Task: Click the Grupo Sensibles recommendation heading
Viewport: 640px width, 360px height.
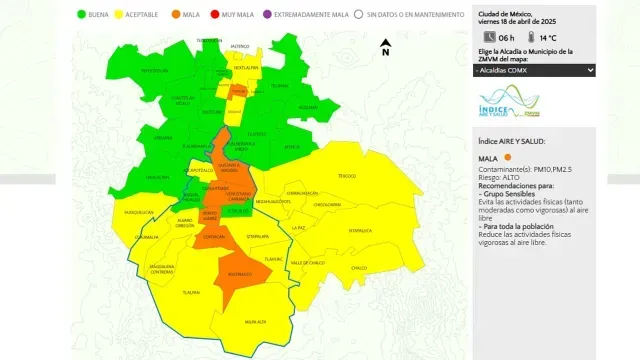Action: [507, 194]
